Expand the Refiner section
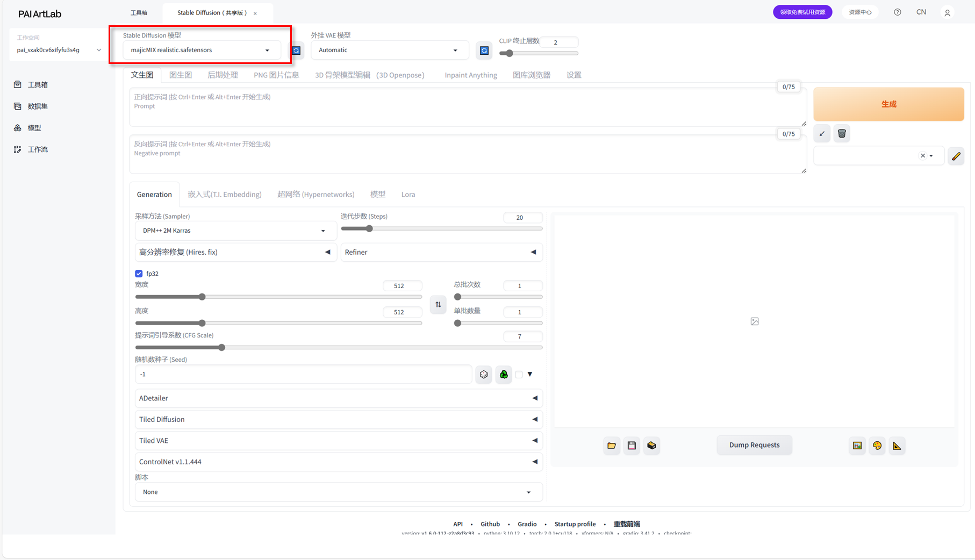Viewport: 975px width, 560px height. pyautogui.click(x=441, y=252)
